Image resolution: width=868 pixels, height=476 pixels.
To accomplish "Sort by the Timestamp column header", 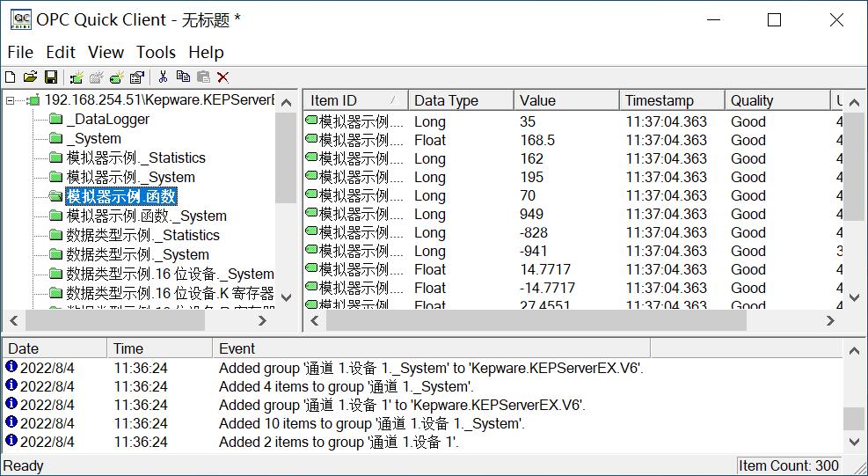I will (x=672, y=101).
